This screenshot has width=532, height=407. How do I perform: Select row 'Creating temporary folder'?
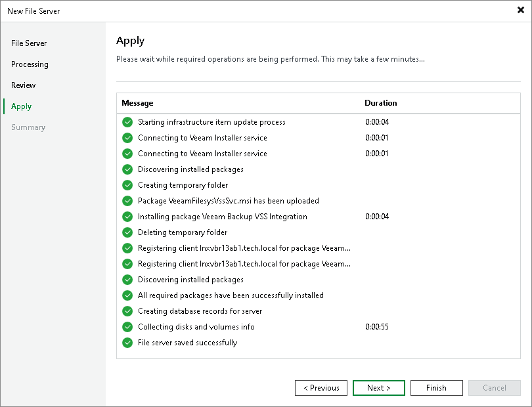coord(319,185)
